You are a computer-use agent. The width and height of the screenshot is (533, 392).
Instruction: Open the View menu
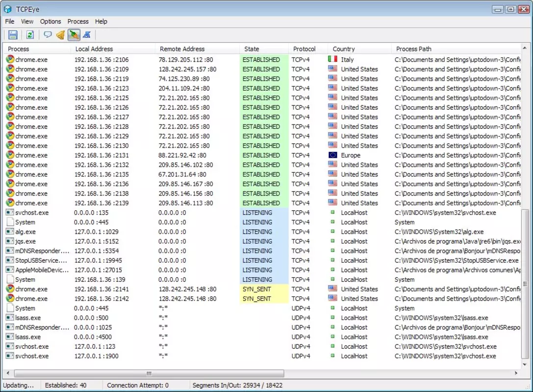coord(27,22)
